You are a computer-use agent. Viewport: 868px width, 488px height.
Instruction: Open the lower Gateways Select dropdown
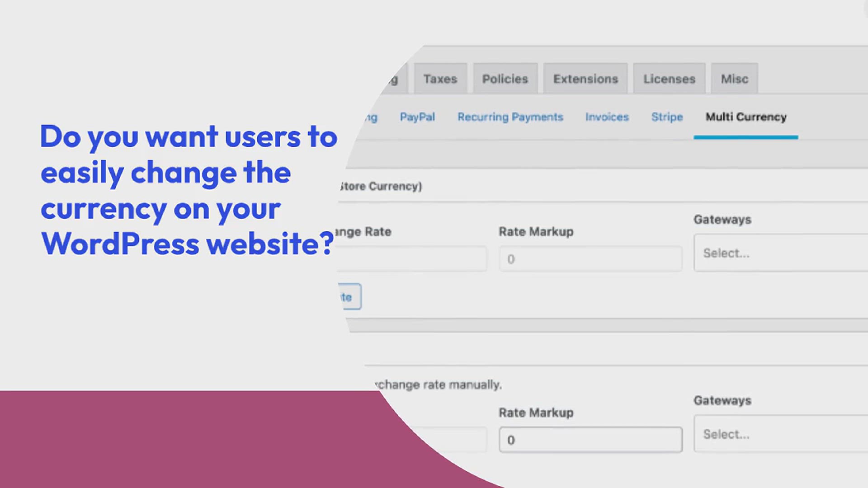pos(781,434)
